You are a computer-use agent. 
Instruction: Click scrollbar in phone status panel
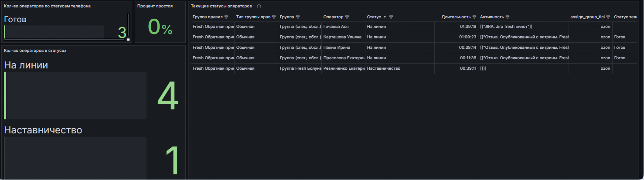pos(128,26)
